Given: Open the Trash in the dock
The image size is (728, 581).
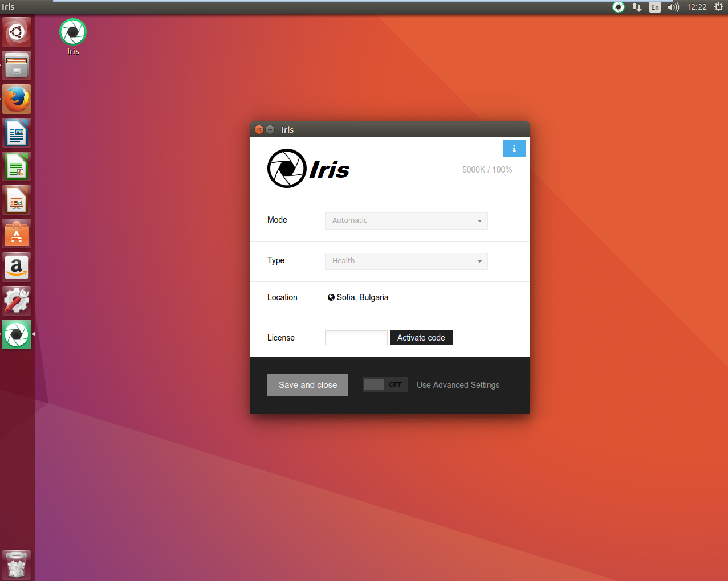Looking at the screenshot, I should tap(17, 565).
